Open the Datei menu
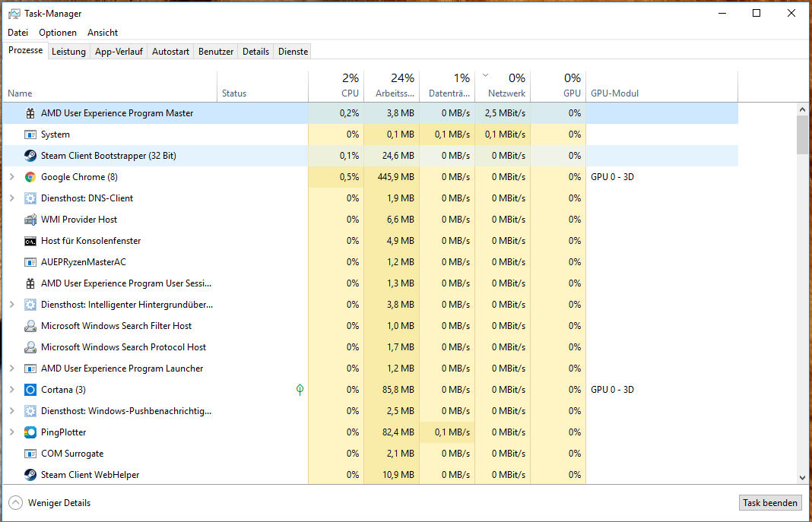Viewport: 812px width, 522px height. click(x=18, y=33)
